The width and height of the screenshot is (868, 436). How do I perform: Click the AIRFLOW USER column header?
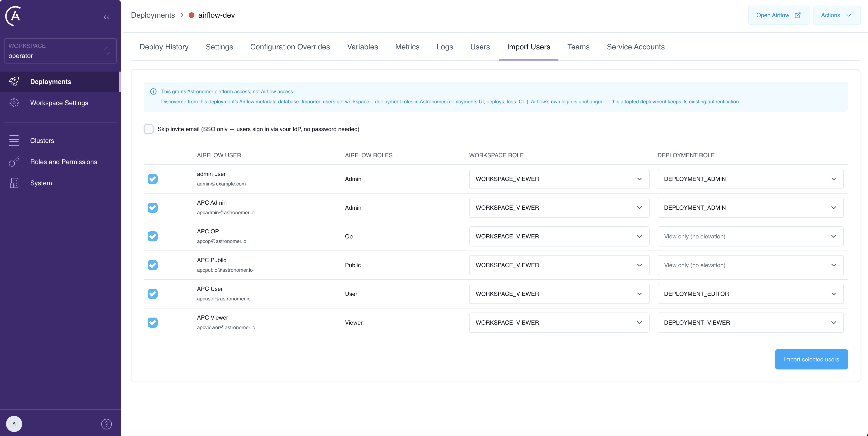219,155
